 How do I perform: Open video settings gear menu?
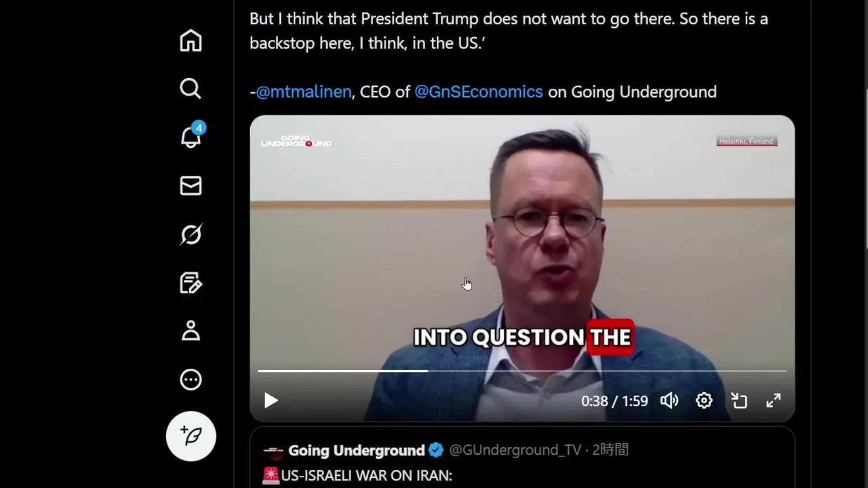704,401
